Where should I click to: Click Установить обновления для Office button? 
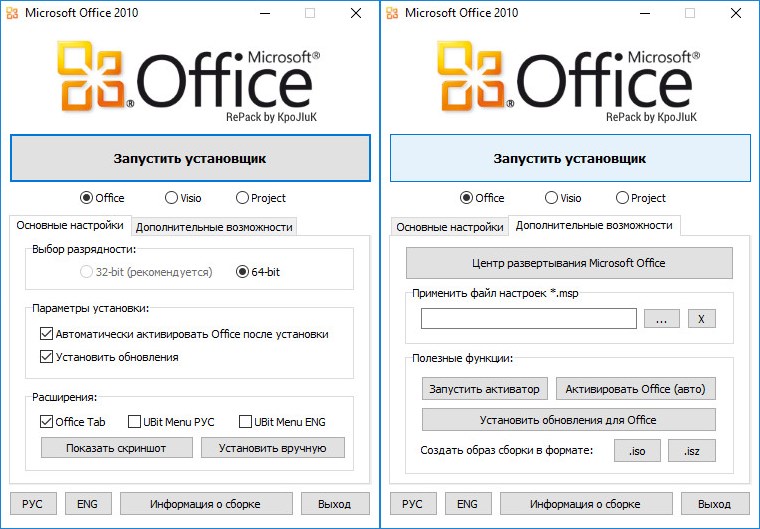tap(568, 419)
